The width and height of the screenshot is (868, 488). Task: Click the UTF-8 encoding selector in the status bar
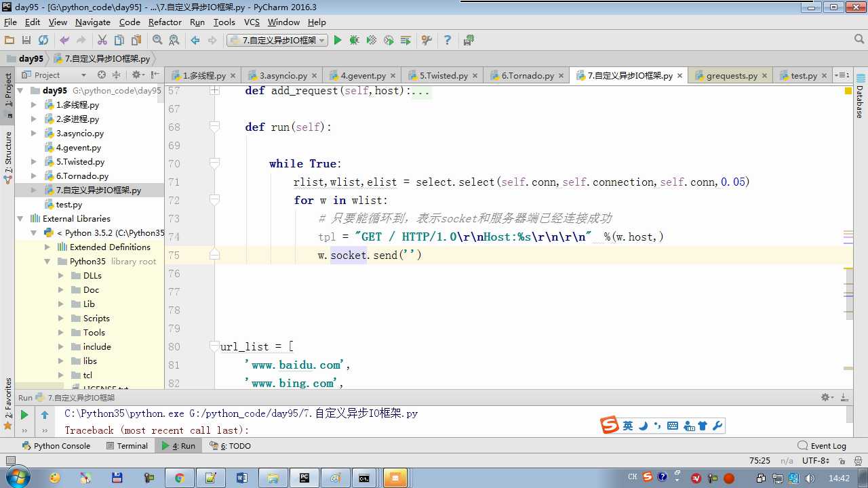[816, 460]
